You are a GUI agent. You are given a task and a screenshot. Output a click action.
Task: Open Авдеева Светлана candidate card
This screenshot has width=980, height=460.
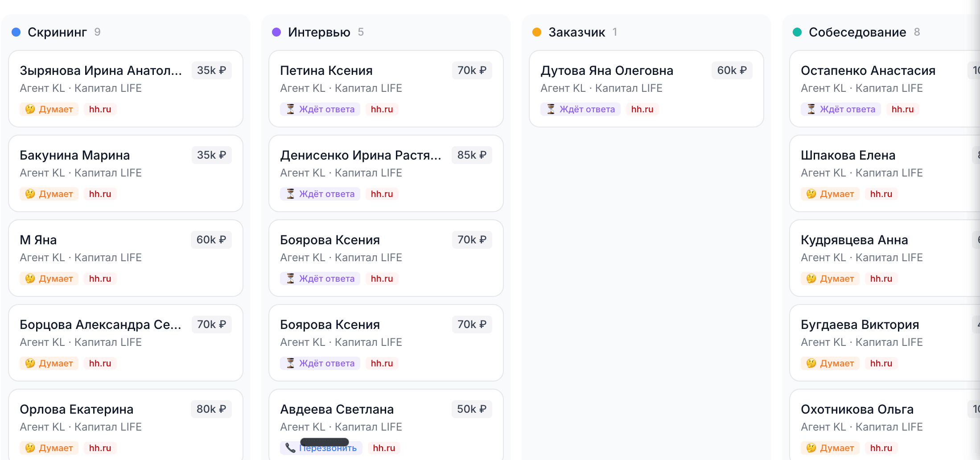[386, 424]
